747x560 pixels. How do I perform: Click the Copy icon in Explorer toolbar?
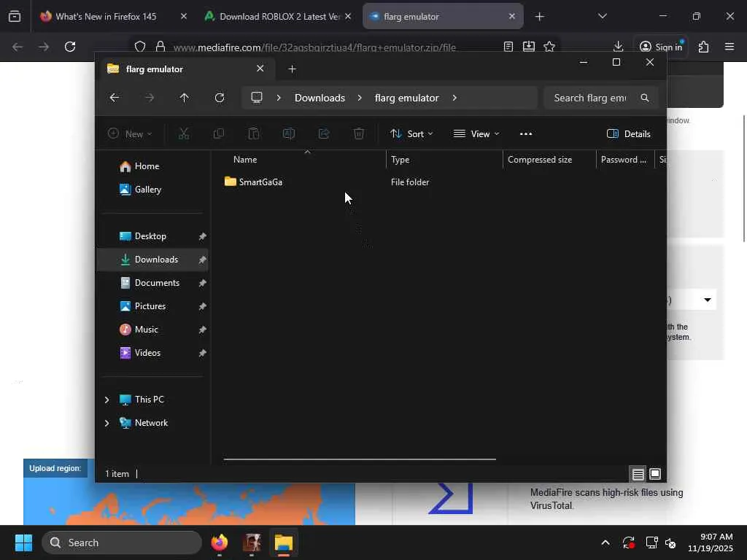219,134
